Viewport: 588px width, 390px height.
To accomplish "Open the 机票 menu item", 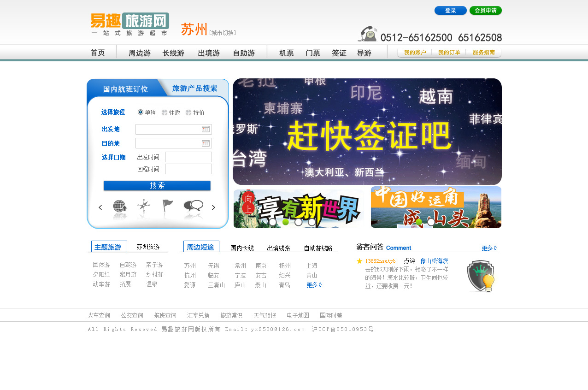I will click(287, 53).
